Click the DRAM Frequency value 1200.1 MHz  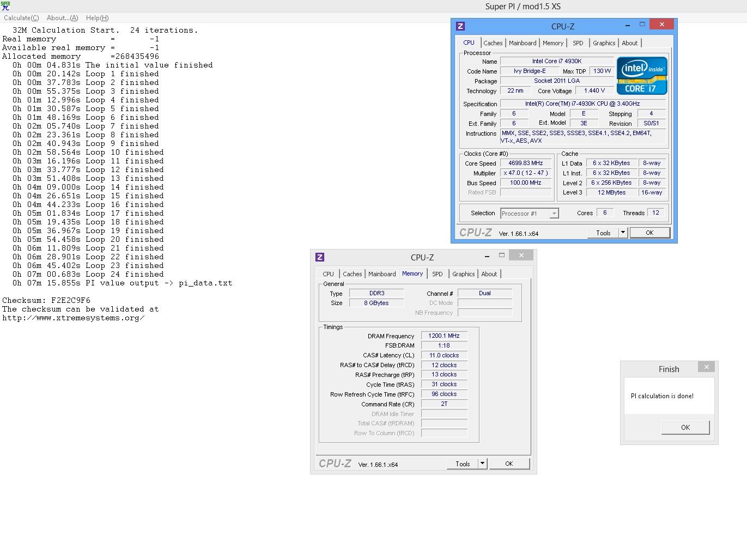pos(444,336)
